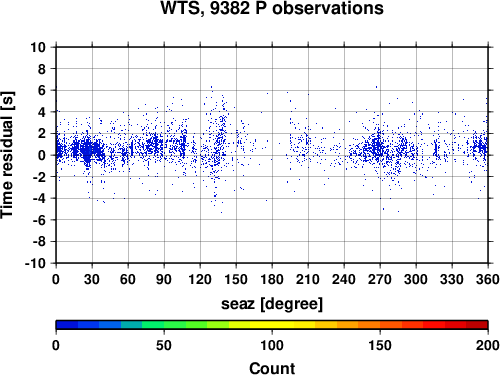The width and height of the screenshot is (500, 375).
Task: Click the 'Count' colorbar label
Action: pyautogui.click(x=272, y=368)
